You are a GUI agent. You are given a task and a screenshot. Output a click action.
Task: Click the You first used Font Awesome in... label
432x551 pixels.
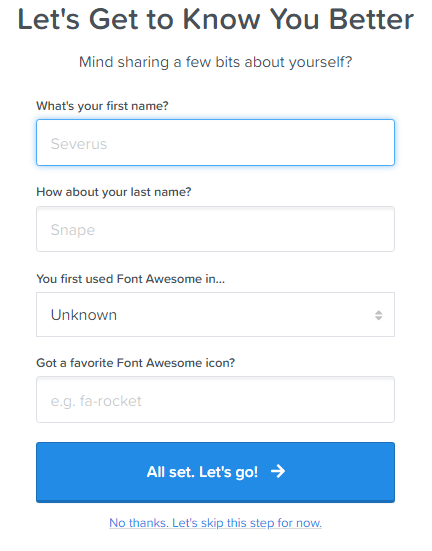tap(130, 279)
